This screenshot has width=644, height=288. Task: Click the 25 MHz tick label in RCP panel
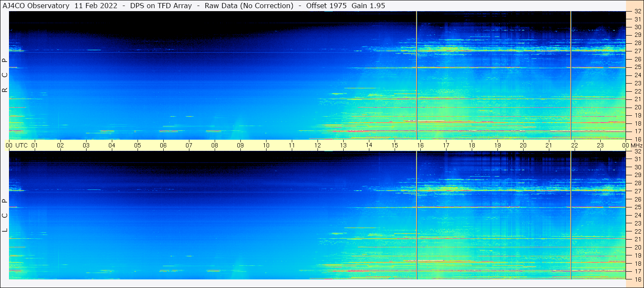638,67
